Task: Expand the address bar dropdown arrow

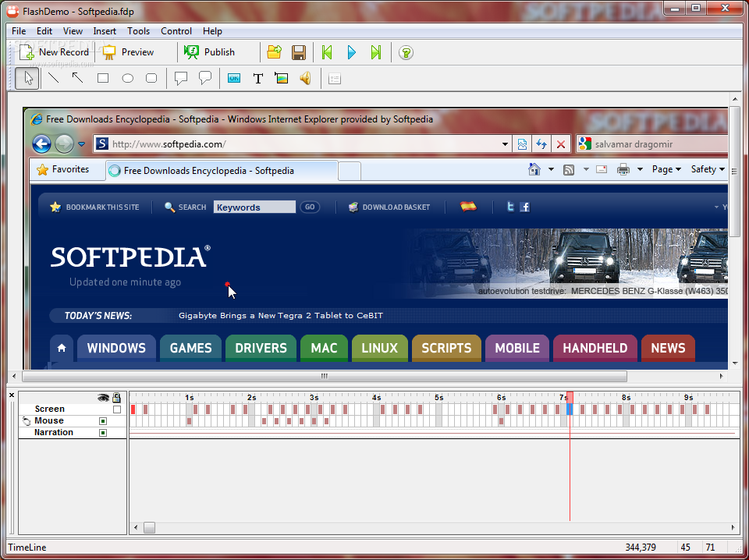Action: coord(505,144)
